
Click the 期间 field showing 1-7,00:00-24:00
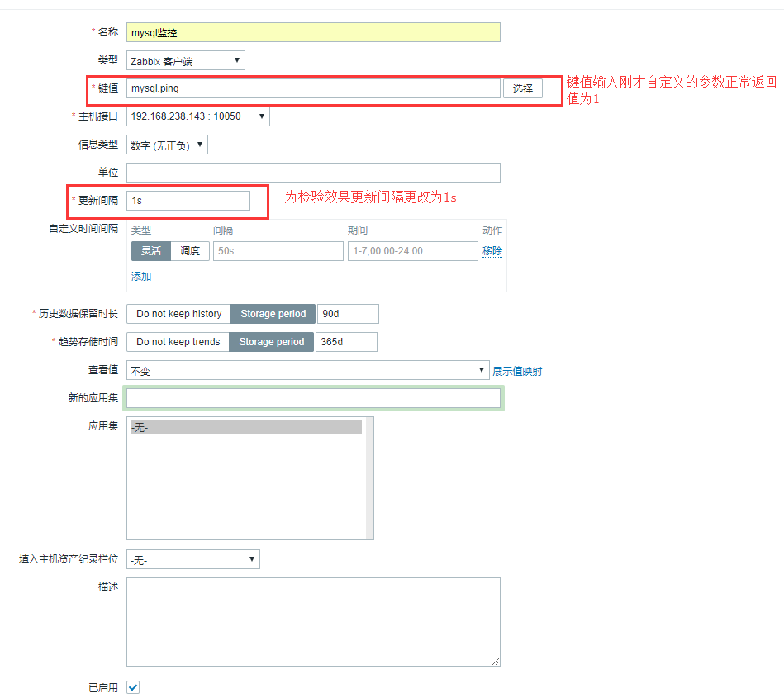[x=412, y=251]
